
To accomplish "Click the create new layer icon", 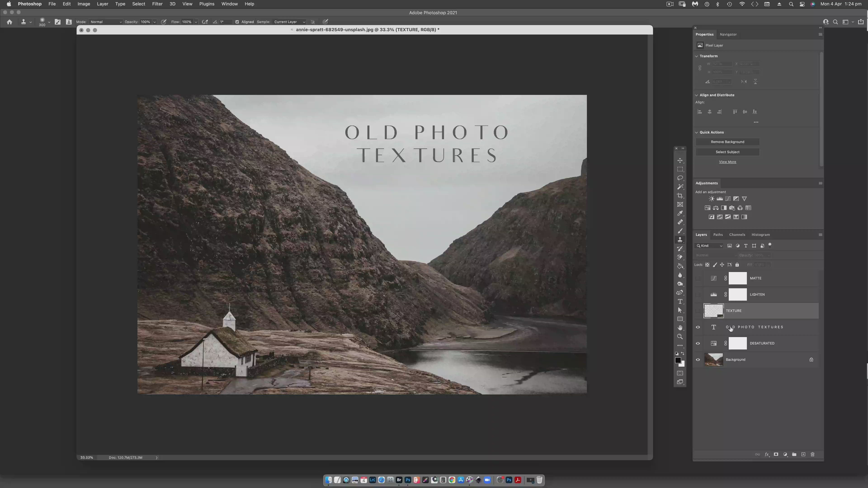I will point(803,454).
